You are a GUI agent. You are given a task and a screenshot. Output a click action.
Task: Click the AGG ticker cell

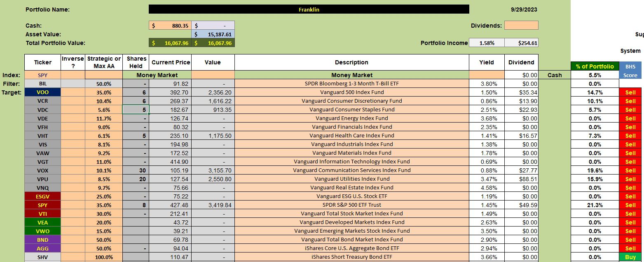point(43,248)
